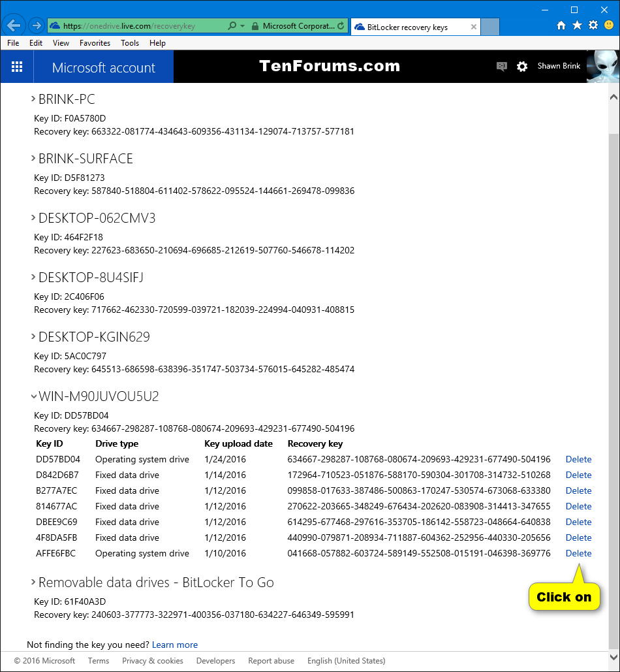Click Key ID 61F40A3D text

coord(70,601)
